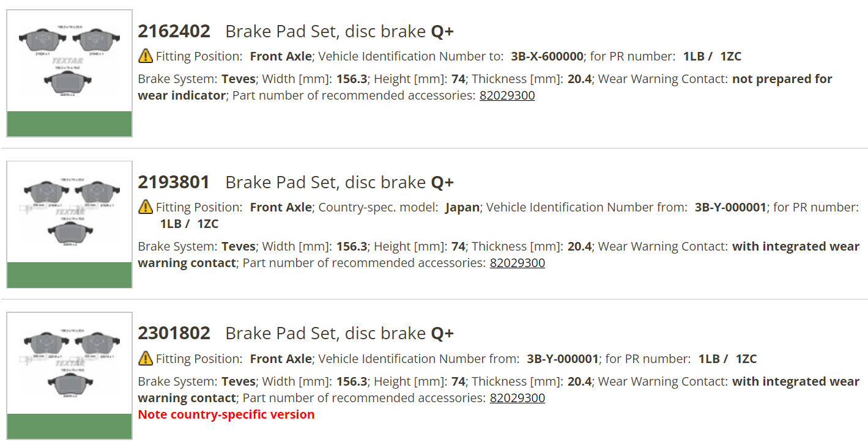
Task: Select part number 2162402 heading
Action: tap(174, 31)
